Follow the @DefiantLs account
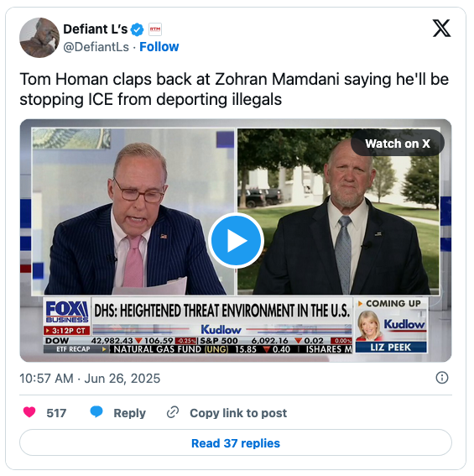Image resolution: width=474 pixels, height=476 pixels. pyautogui.click(x=159, y=47)
